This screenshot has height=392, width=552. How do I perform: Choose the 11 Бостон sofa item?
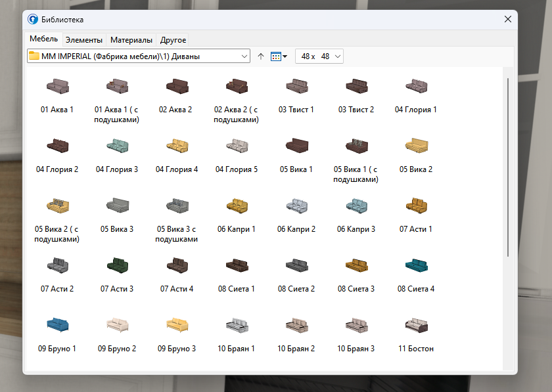tap(416, 325)
